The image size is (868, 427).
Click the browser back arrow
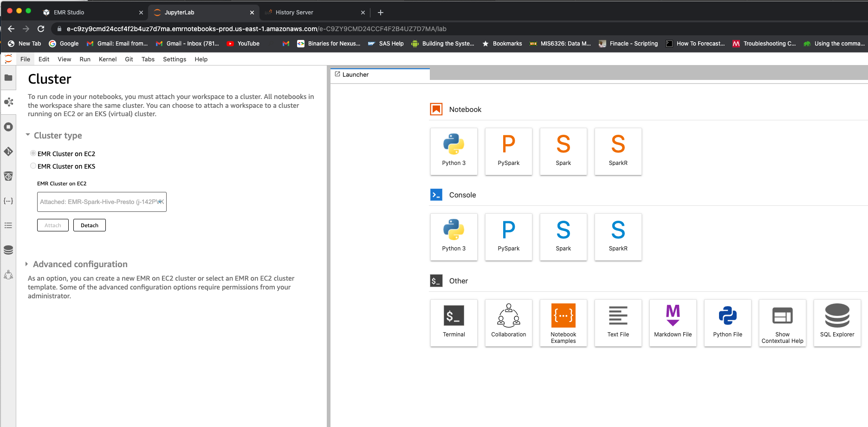click(11, 29)
